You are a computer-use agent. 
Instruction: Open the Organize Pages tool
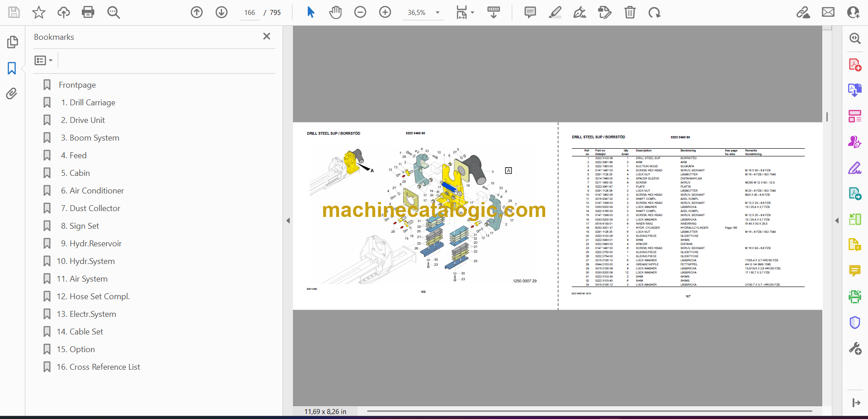tap(855, 116)
